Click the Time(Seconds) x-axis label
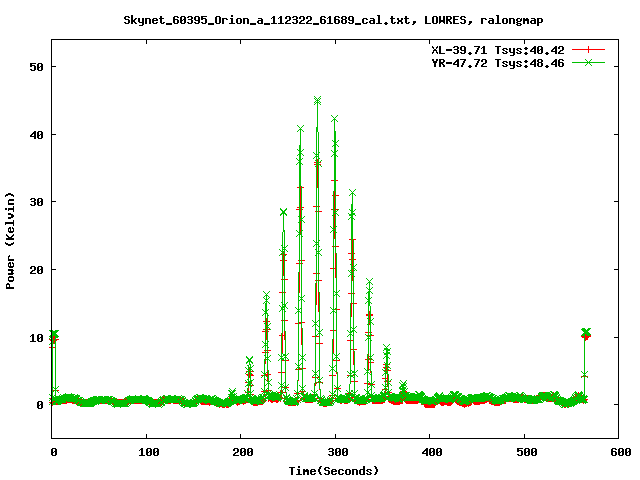Screen dimensions: 640x480 click(334, 471)
